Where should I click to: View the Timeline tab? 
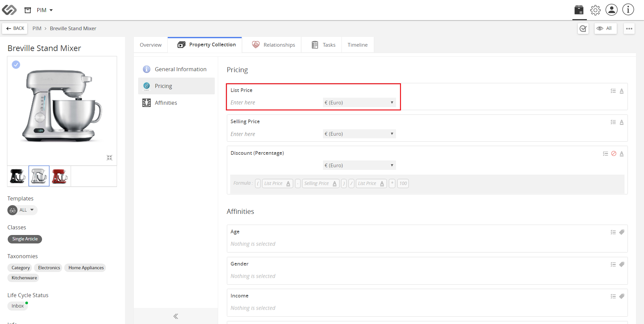(358, 45)
